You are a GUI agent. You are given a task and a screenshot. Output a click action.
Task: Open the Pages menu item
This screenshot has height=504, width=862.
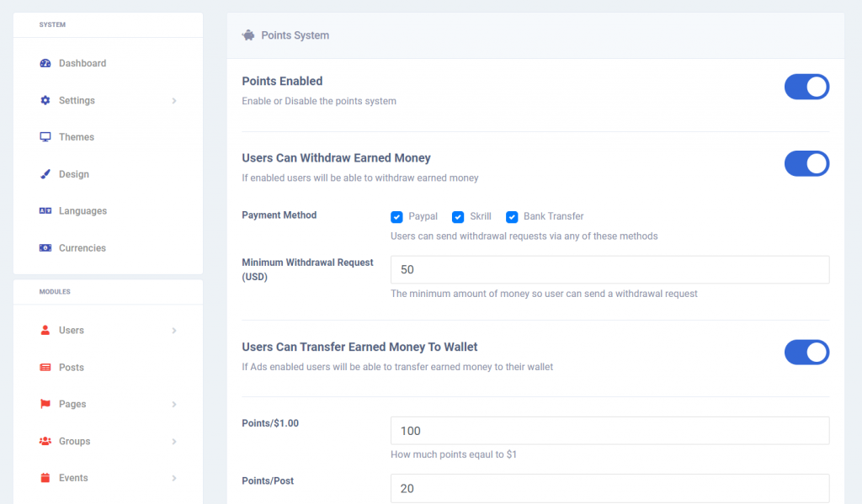109,404
